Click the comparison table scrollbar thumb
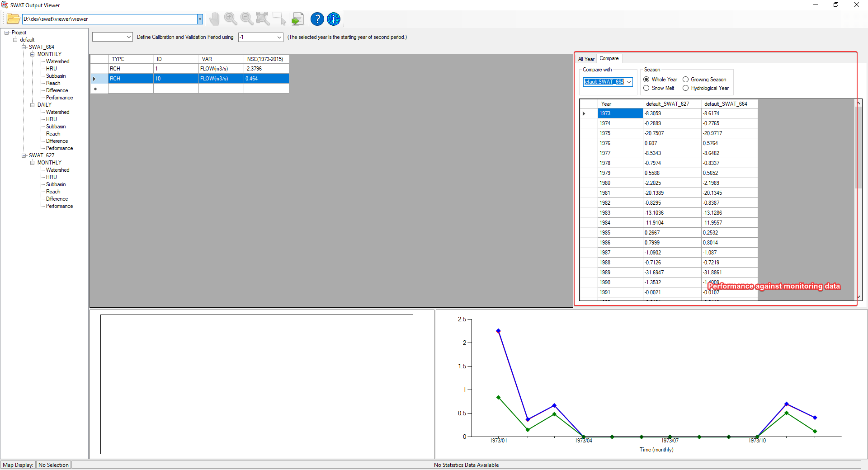The width and height of the screenshot is (868, 470). tap(859, 147)
